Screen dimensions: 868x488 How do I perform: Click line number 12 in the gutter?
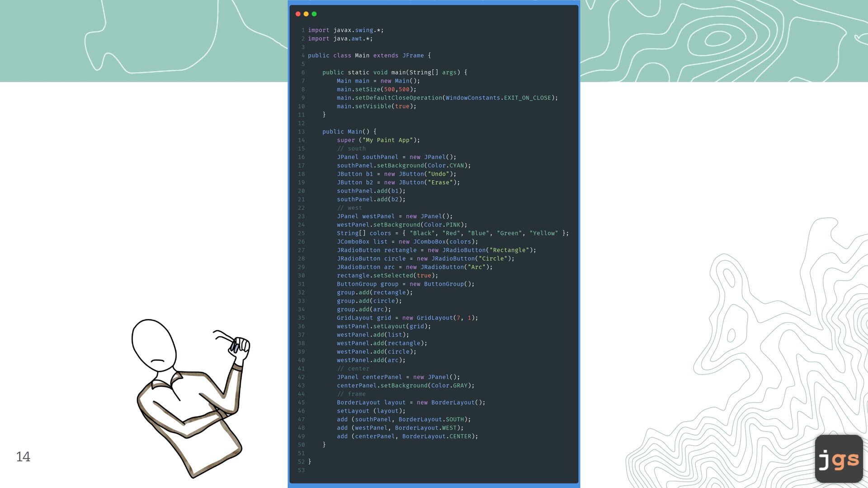301,123
